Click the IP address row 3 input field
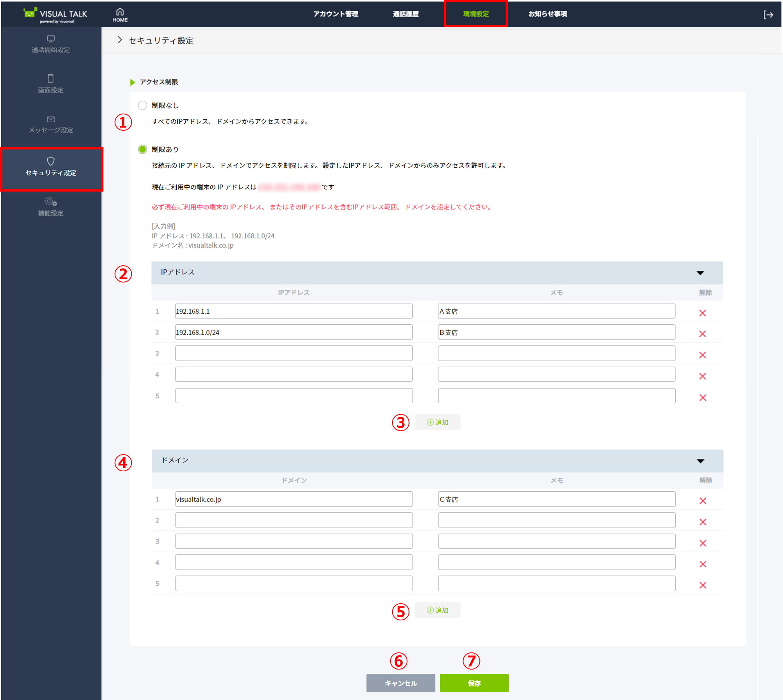This screenshot has height=700, width=783. [293, 354]
